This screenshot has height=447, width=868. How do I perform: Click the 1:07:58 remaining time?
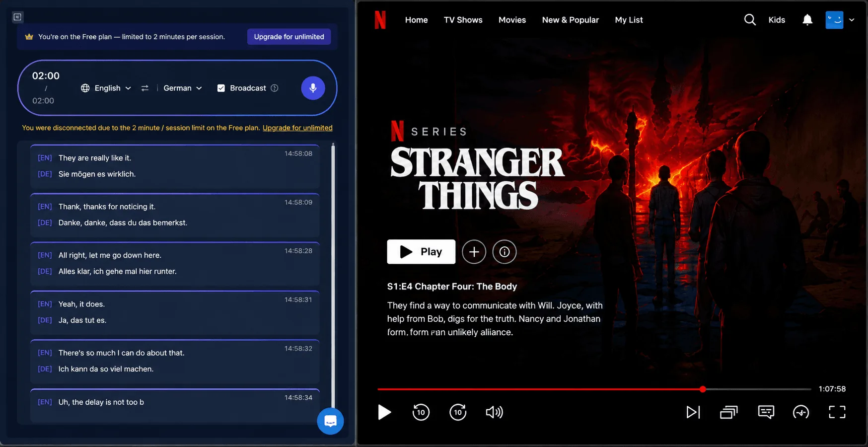[832, 389]
